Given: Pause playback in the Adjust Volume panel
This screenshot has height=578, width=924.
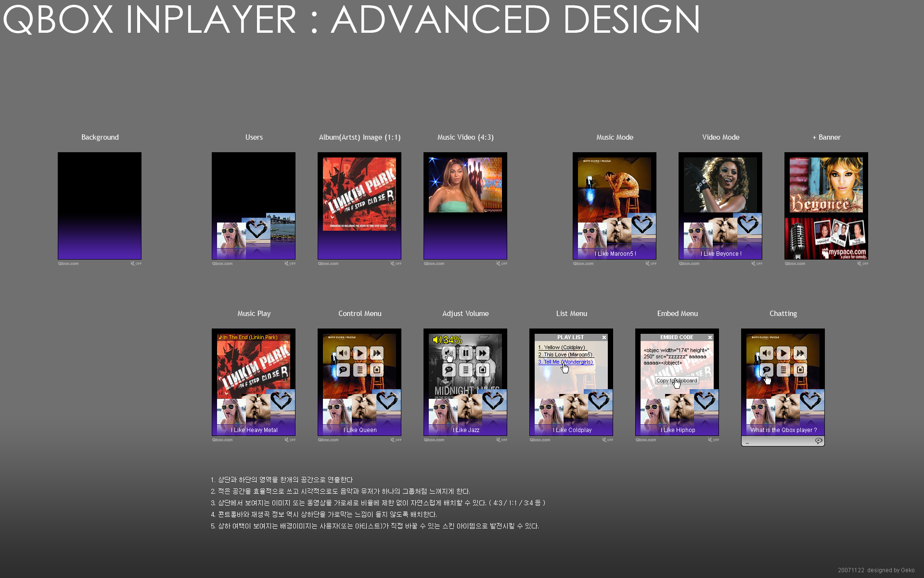Looking at the screenshot, I should tap(466, 353).
